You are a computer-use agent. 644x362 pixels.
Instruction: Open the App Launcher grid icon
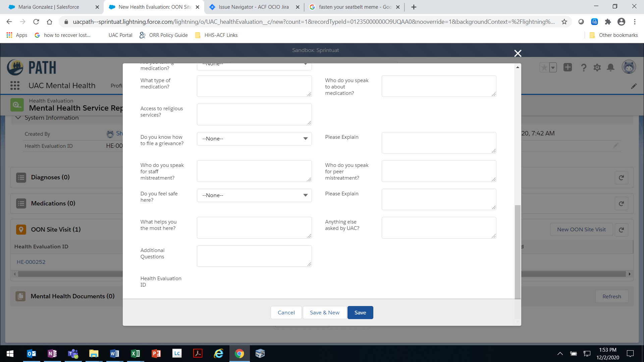(x=15, y=85)
